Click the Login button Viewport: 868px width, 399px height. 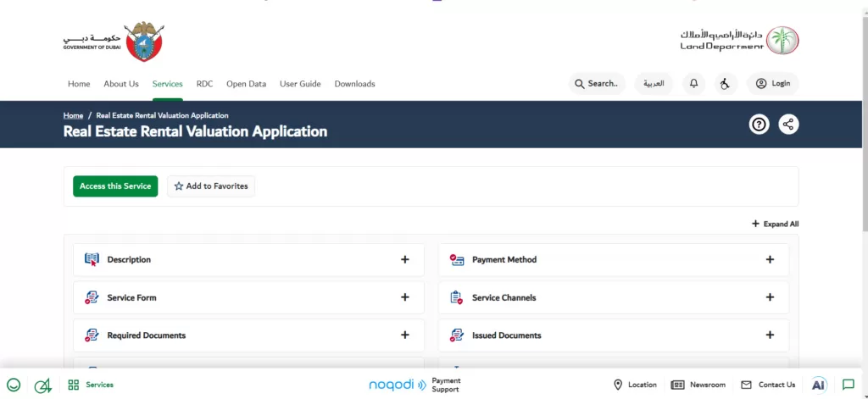tap(772, 84)
